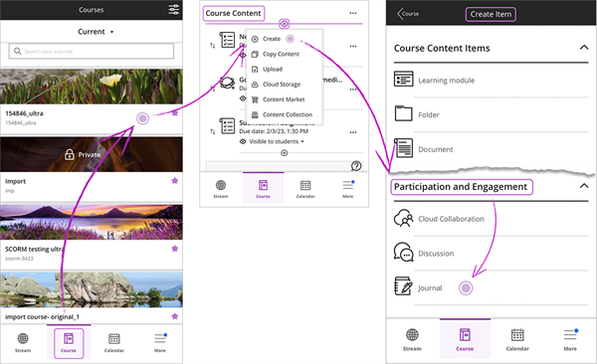
Task: Click reorder arrows beside the 2/3/23 assignment
Action: click(213, 131)
